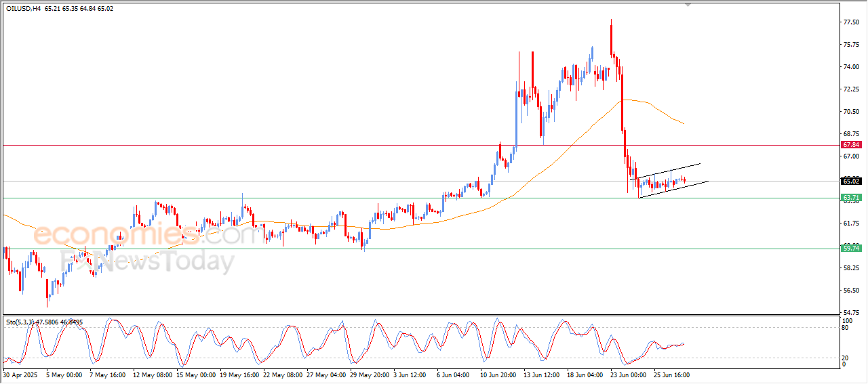Click the 7 May 16:00 time label
Image resolution: width=868 pixels, height=384 pixels.
pyautogui.click(x=108, y=374)
